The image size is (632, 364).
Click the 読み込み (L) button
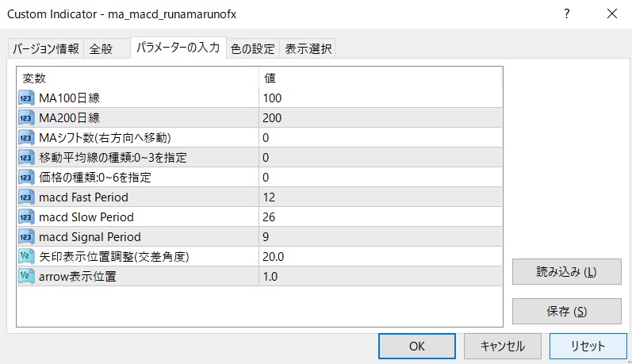(566, 272)
